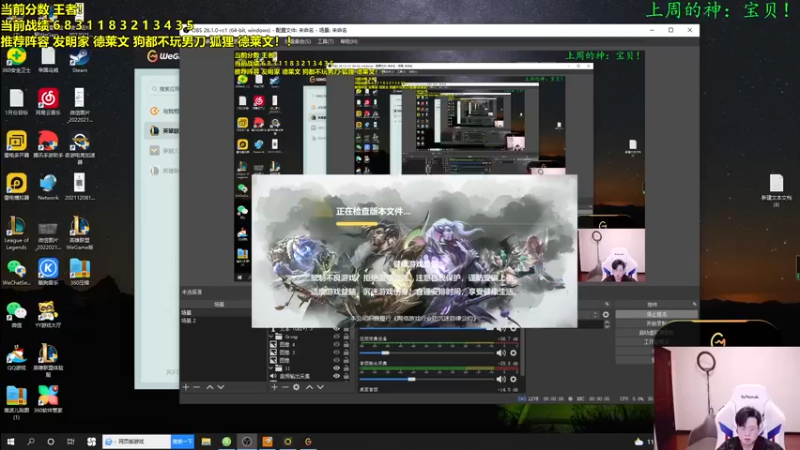Image resolution: width=800 pixels, height=450 pixels.
Task: Open the 360安全卫士 desktop shortcut
Action: 16,60
